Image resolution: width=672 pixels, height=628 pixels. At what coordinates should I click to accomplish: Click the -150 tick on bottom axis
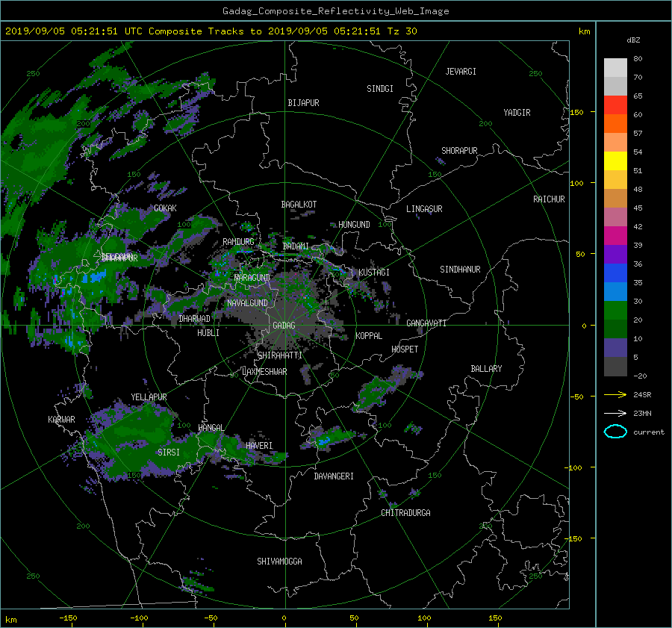[68, 618]
